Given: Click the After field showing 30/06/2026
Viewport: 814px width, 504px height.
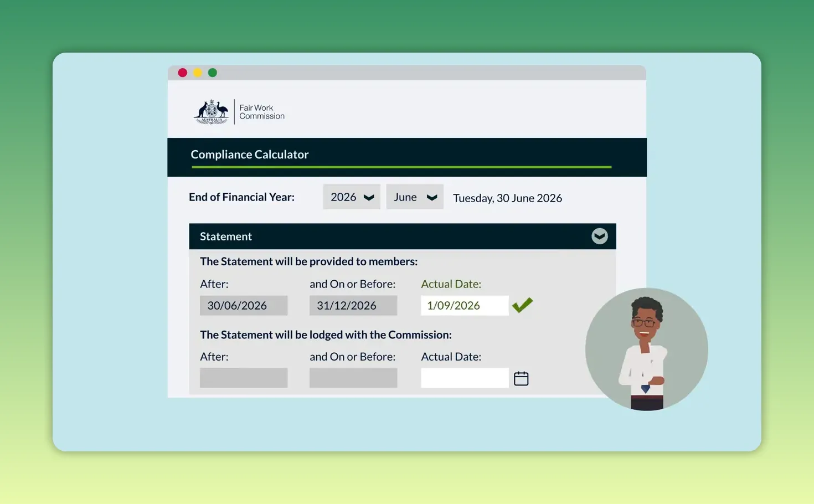Looking at the screenshot, I should click(244, 305).
